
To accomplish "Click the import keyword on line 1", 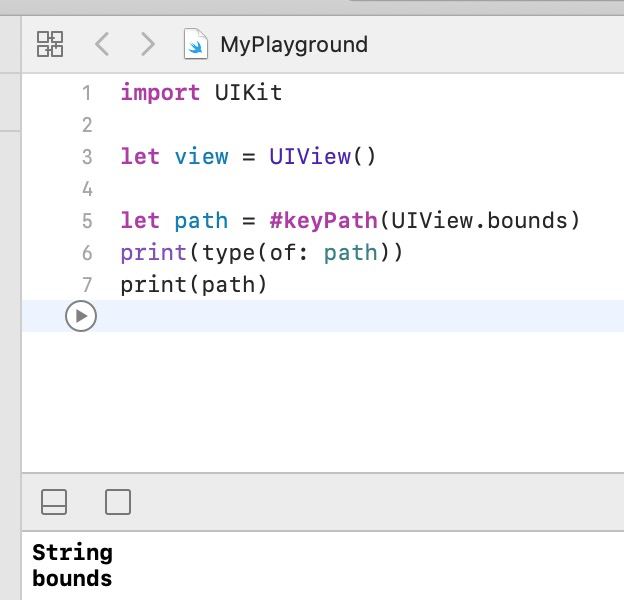I will (x=160, y=93).
